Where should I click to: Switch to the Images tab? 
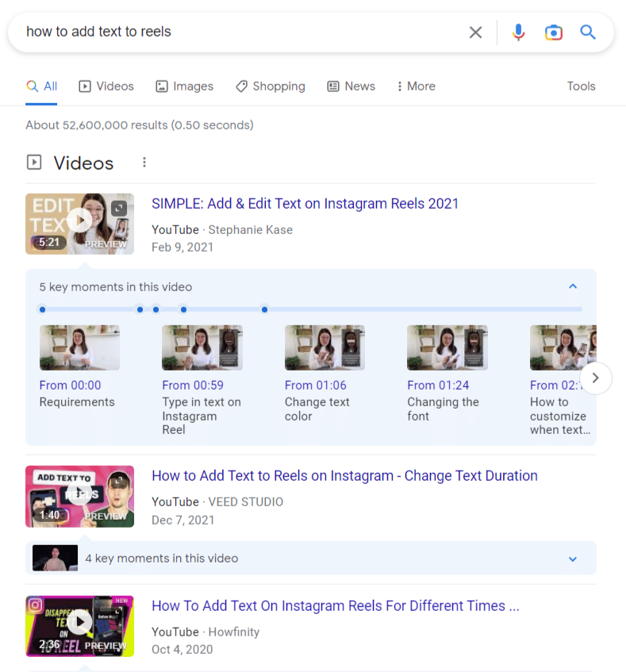coord(185,86)
